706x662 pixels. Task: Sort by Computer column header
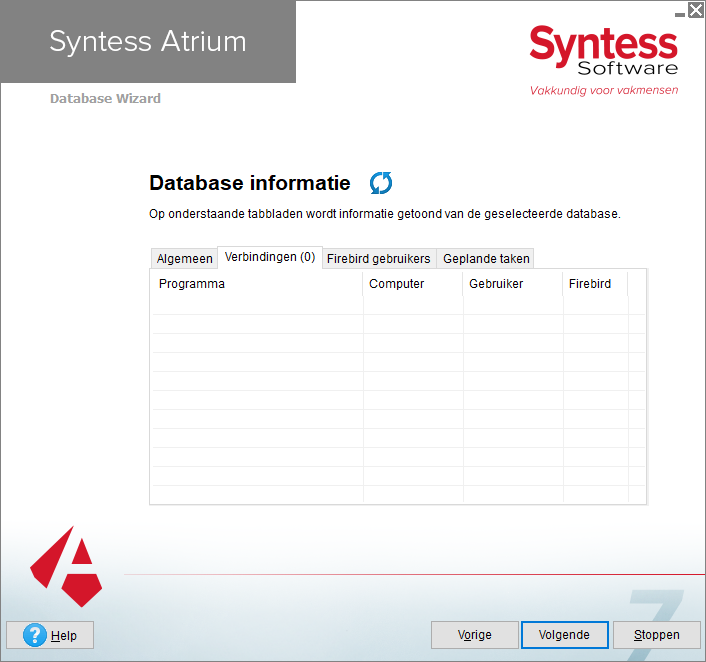tap(413, 284)
